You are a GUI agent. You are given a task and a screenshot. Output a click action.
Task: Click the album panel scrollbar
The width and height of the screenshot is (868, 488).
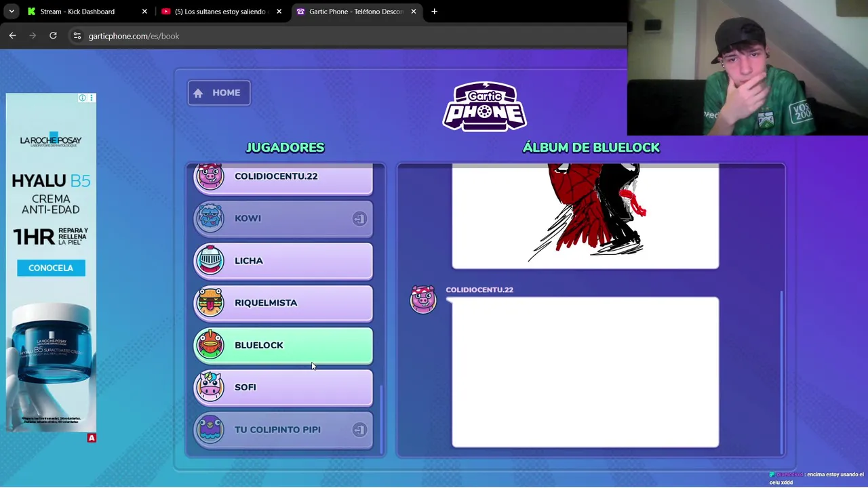pyautogui.click(x=781, y=372)
